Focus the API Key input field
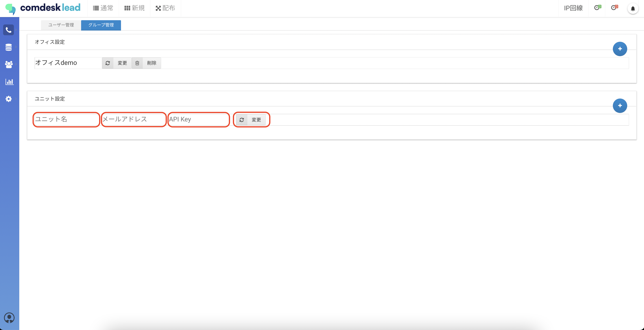The width and height of the screenshot is (644, 330). click(x=198, y=119)
